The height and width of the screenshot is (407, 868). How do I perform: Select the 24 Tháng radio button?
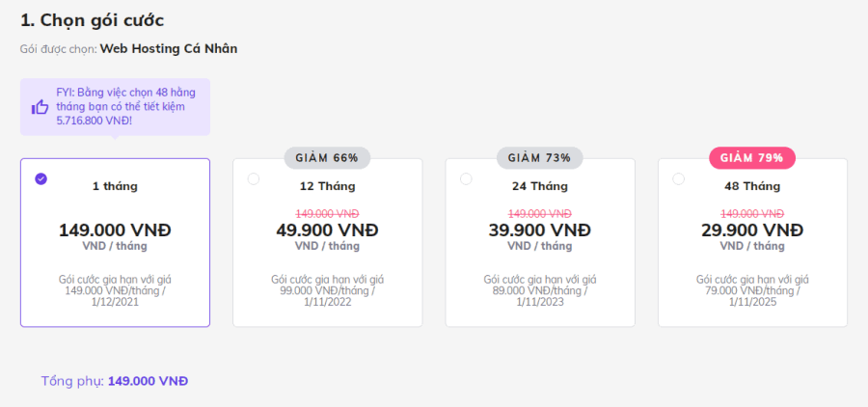pyautogui.click(x=466, y=178)
